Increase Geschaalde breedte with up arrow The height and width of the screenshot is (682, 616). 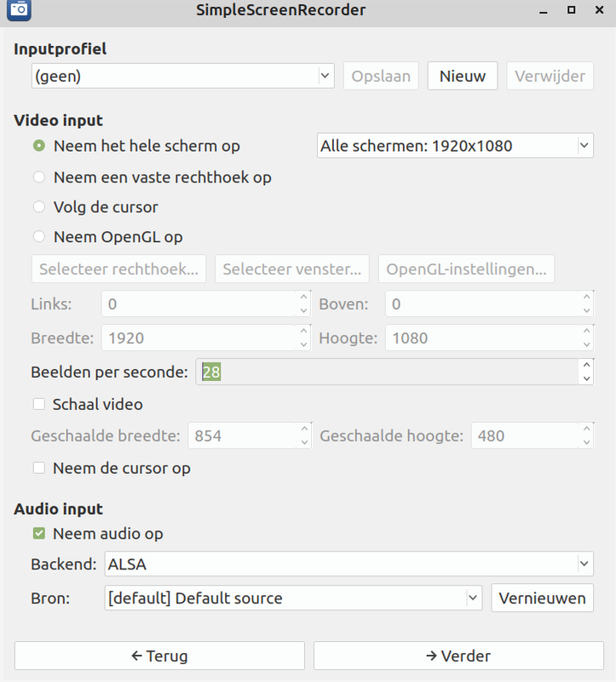(x=304, y=429)
